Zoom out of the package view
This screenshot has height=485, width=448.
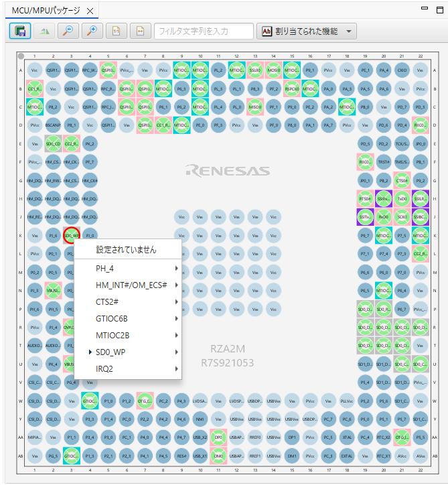coord(67,31)
